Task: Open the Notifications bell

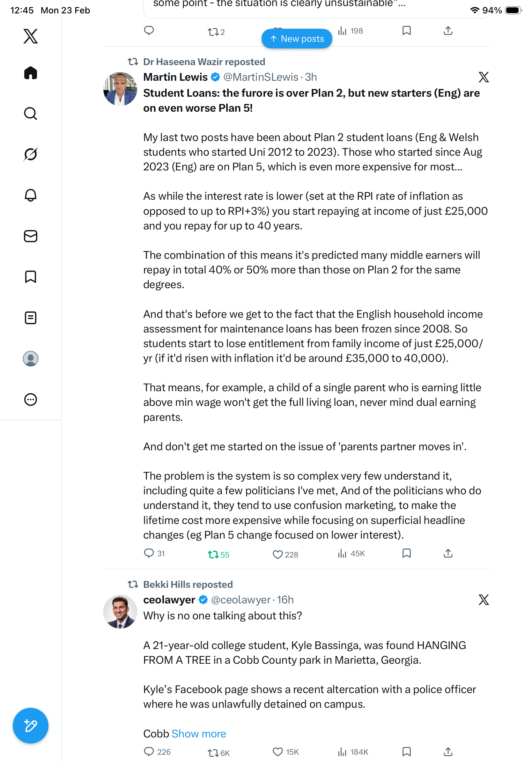Action: (x=31, y=195)
